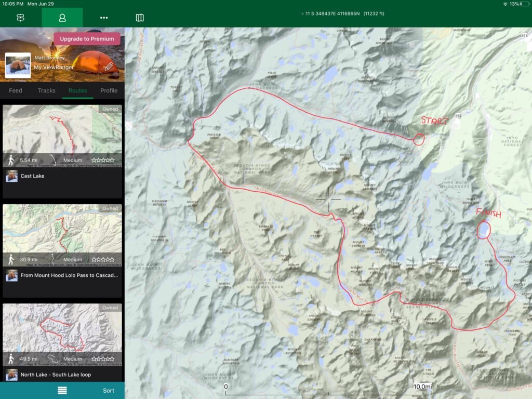Click the map crosshair center marker
The image size is (532, 399).
point(328,199)
